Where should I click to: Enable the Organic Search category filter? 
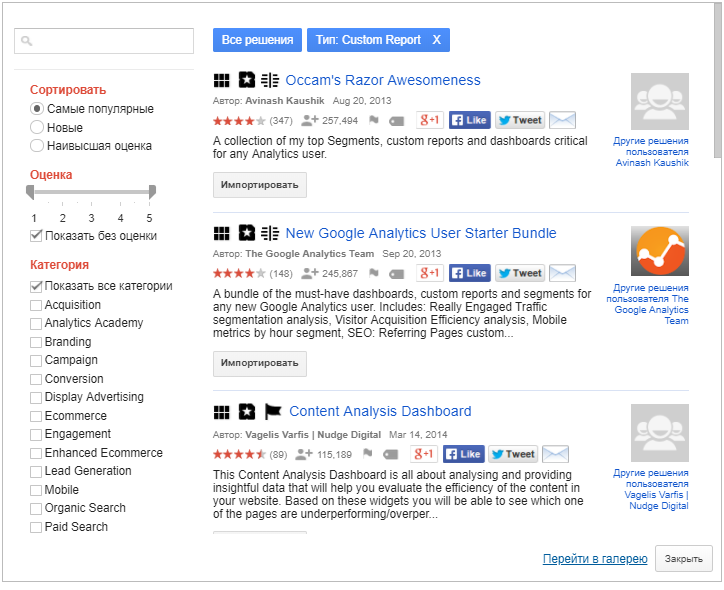click(36, 509)
